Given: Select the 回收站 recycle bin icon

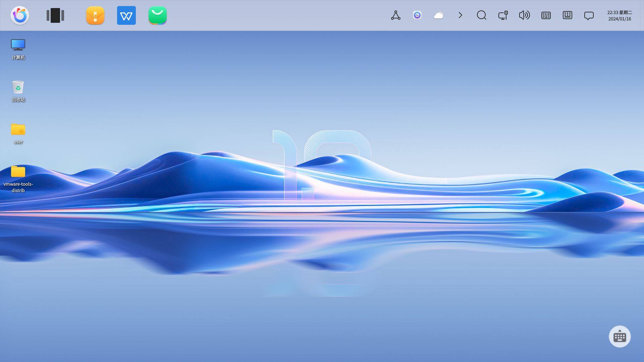Looking at the screenshot, I should click(18, 91).
